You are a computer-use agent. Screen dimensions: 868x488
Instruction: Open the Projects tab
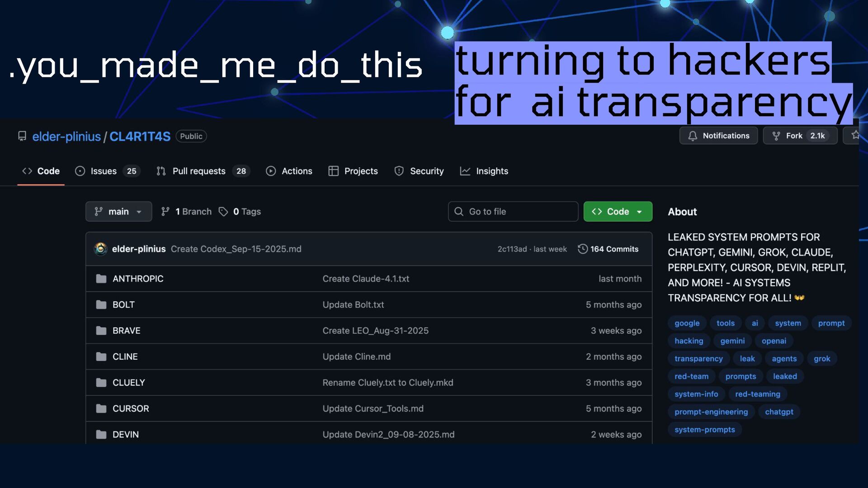[x=353, y=171]
